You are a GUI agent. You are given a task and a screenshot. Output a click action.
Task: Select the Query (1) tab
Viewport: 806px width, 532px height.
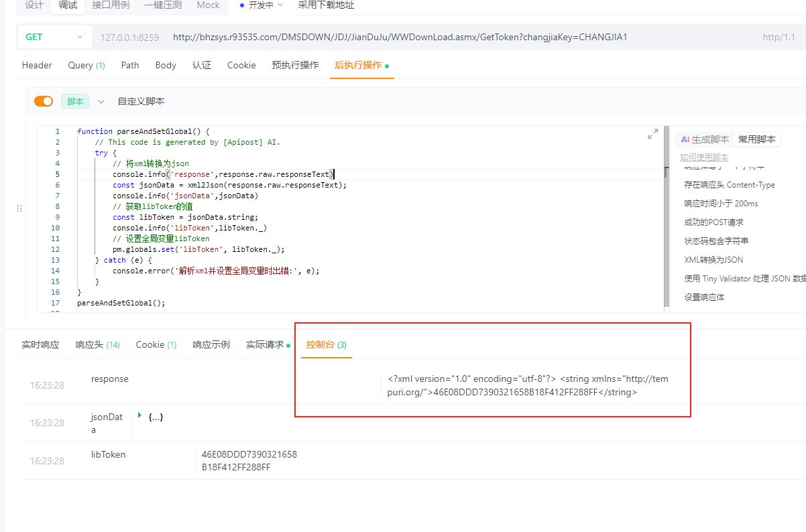87,65
